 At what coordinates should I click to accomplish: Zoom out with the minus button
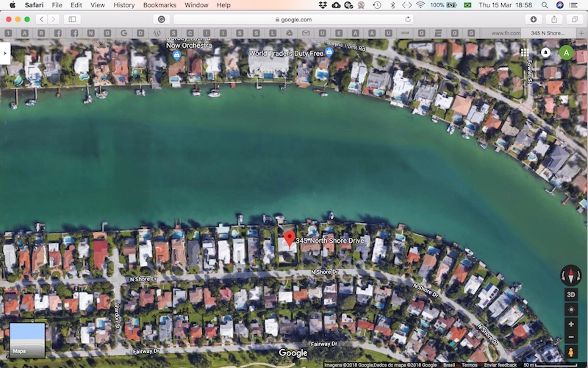coord(571,336)
